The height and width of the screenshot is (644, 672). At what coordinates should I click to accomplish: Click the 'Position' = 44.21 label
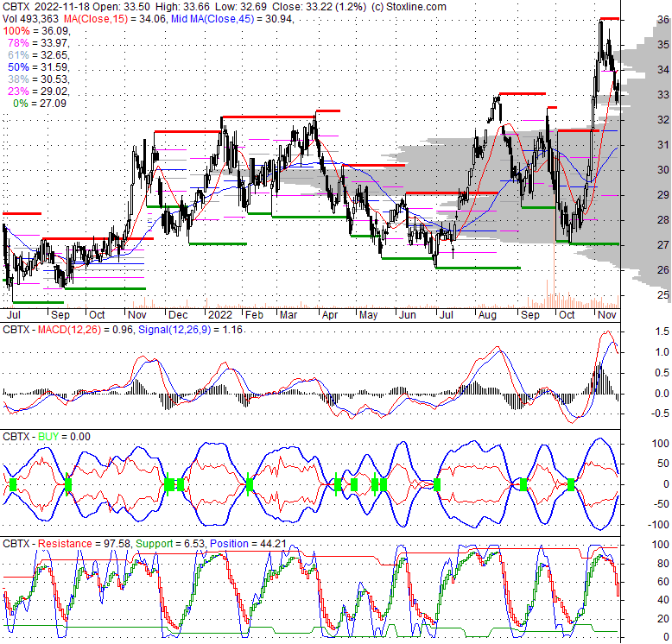[x=229, y=544]
